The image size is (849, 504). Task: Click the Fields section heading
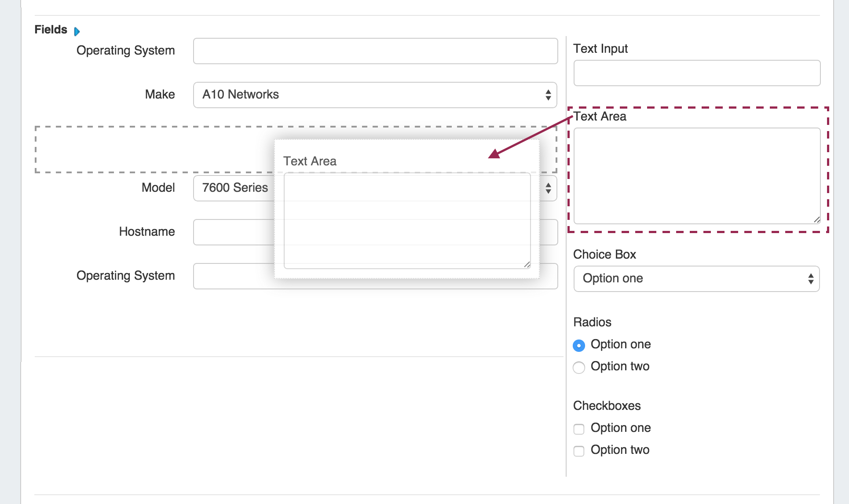tap(51, 30)
